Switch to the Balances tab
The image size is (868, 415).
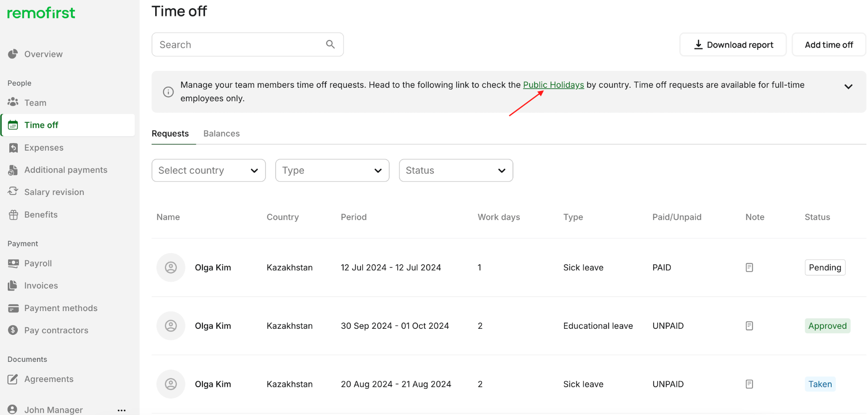221,133
